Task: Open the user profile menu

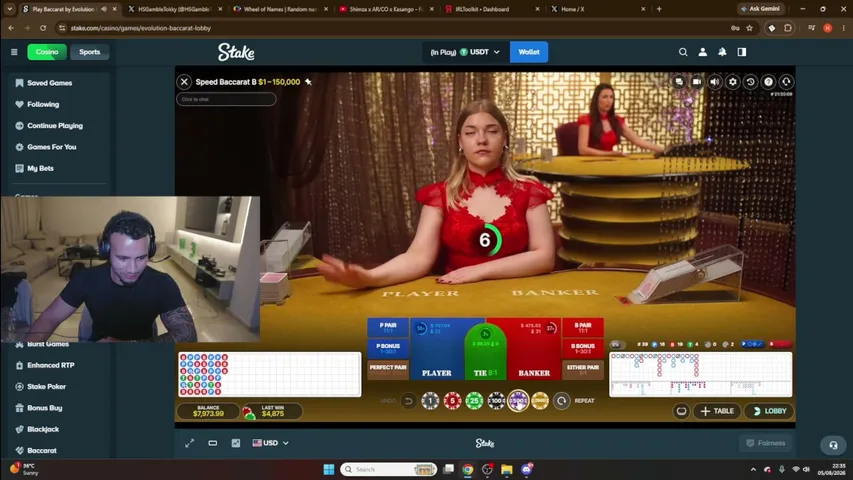Action: [703, 52]
